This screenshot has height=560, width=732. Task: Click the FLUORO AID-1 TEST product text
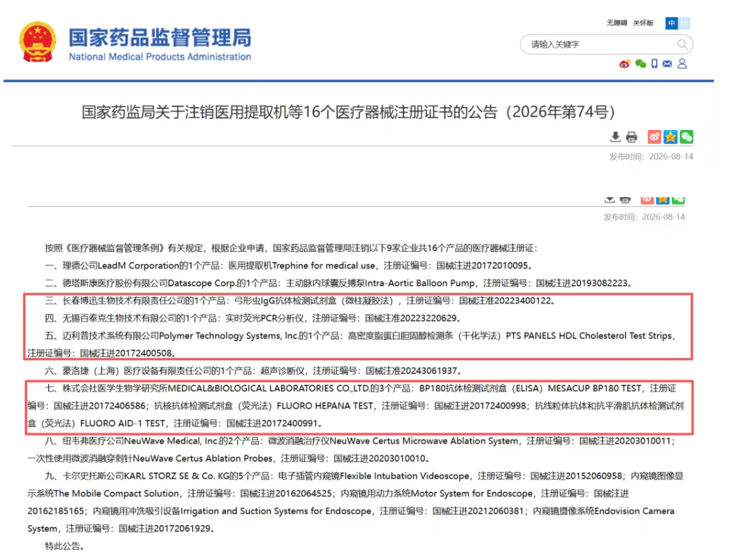[122, 423]
